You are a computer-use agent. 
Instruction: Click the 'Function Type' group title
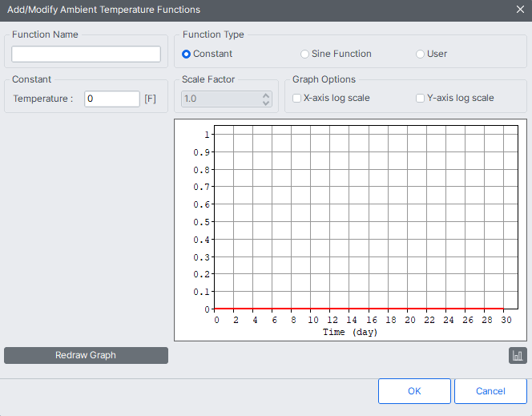pos(213,34)
